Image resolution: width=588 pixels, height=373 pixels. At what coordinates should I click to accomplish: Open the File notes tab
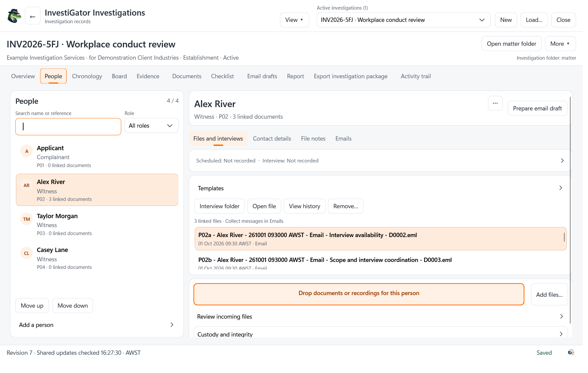point(313,139)
